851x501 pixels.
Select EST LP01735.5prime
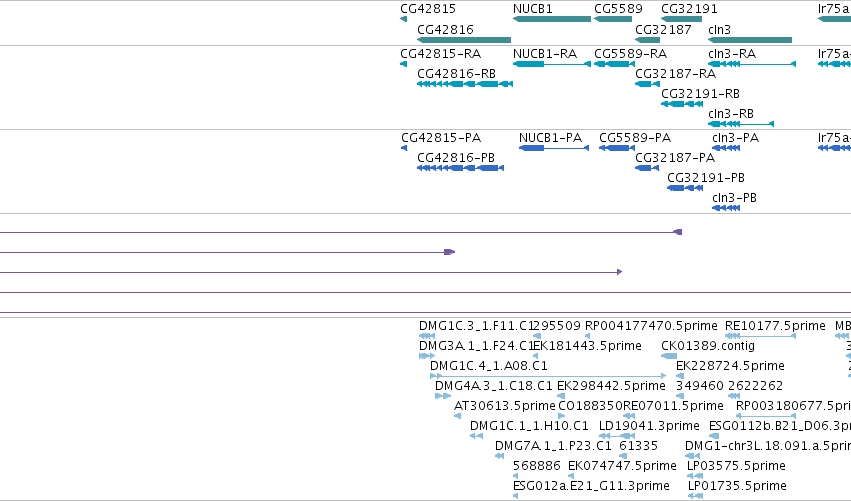tap(737, 486)
